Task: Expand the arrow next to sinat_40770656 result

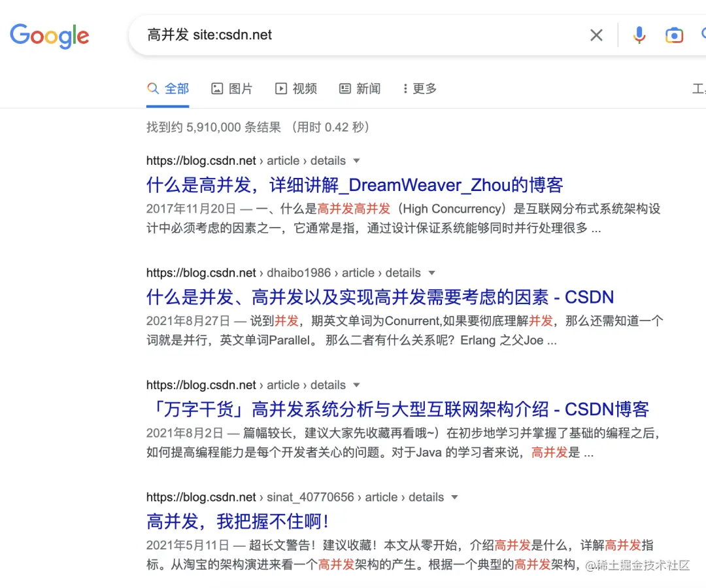Action: tap(454, 497)
